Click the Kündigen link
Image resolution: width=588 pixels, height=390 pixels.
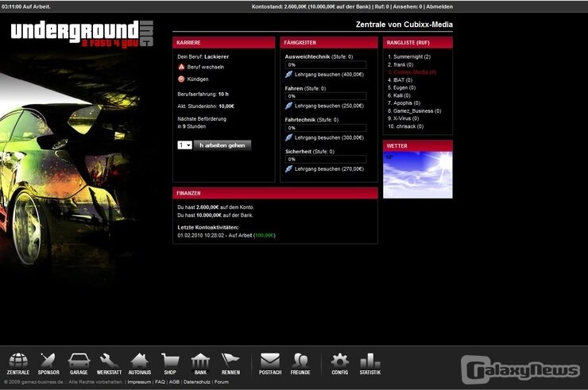coord(198,79)
